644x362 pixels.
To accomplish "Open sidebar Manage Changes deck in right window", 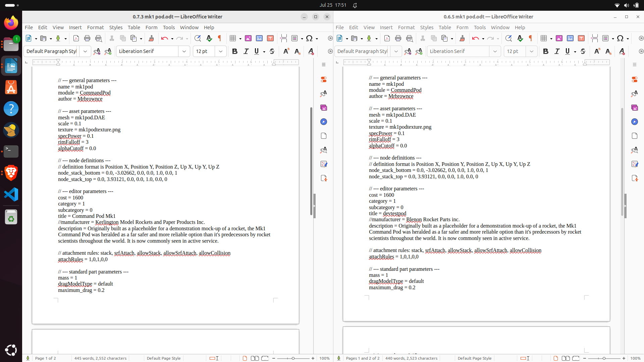I will pos(635,164).
